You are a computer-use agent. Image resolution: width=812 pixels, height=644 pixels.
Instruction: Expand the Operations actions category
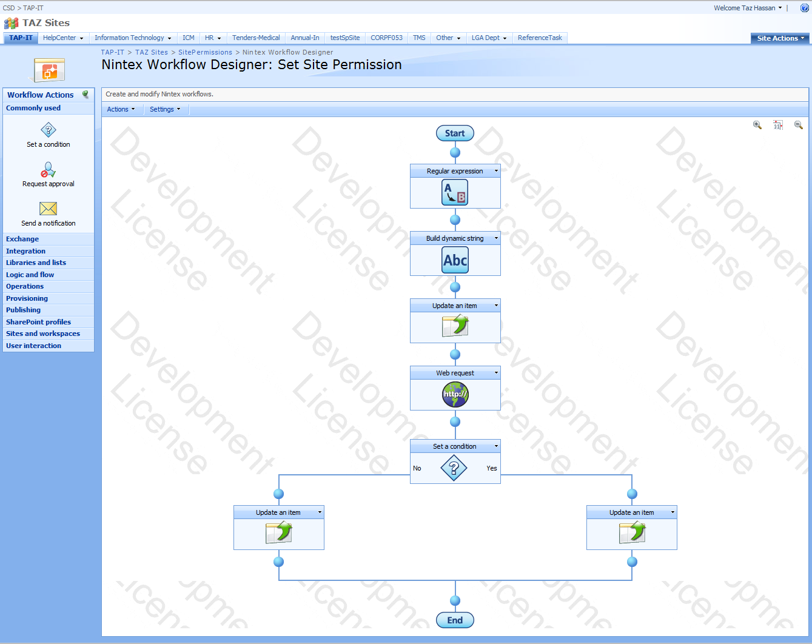pyautogui.click(x=49, y=286)
